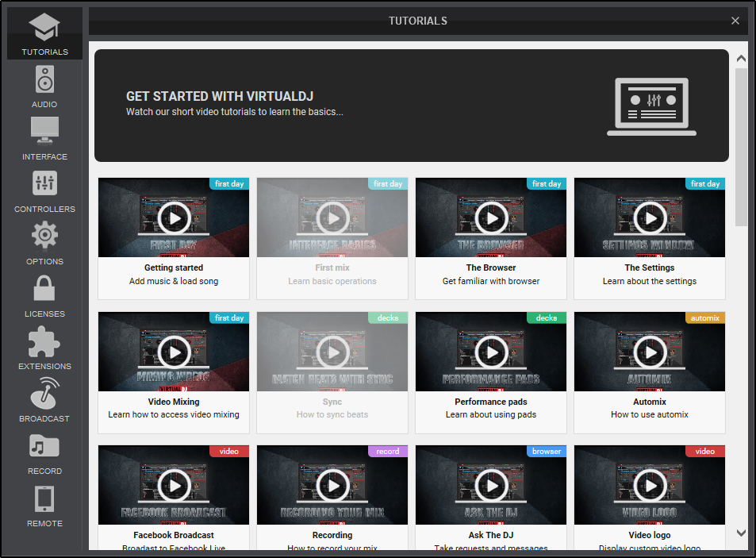Switch to the Tutorials tab in sidebar
The image size is (756, 558).
tap(44, 32)
